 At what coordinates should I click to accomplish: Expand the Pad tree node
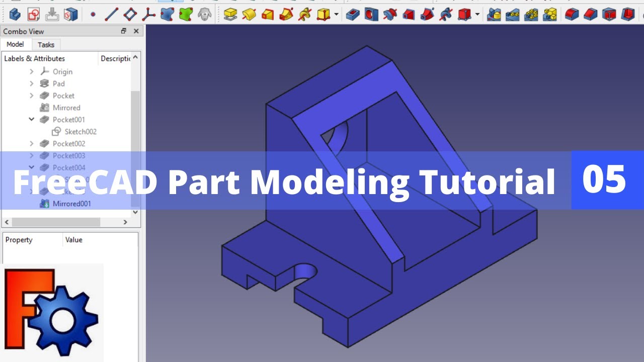[32, 84]
